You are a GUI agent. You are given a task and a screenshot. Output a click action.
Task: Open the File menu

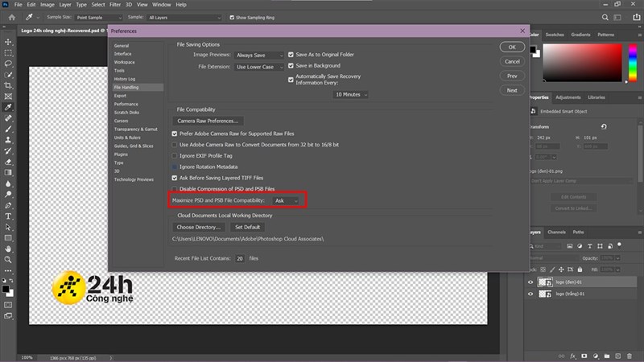[18, 5]
